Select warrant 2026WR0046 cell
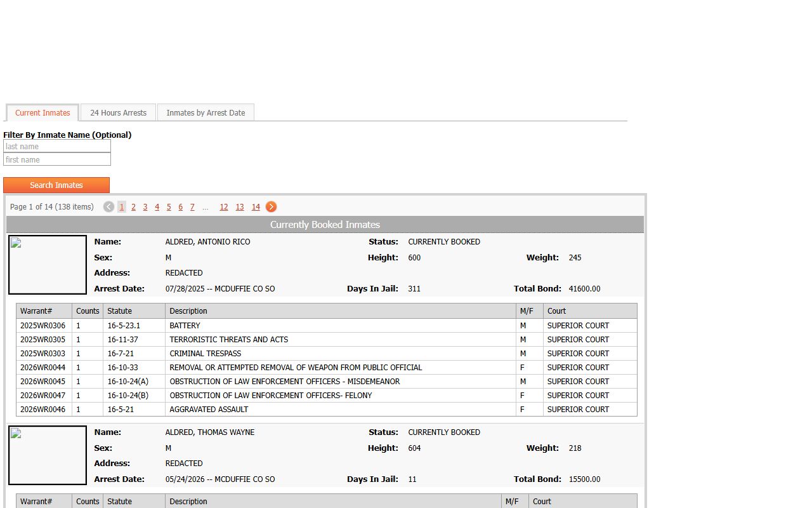The image size is (812, 508). (44, 410)
